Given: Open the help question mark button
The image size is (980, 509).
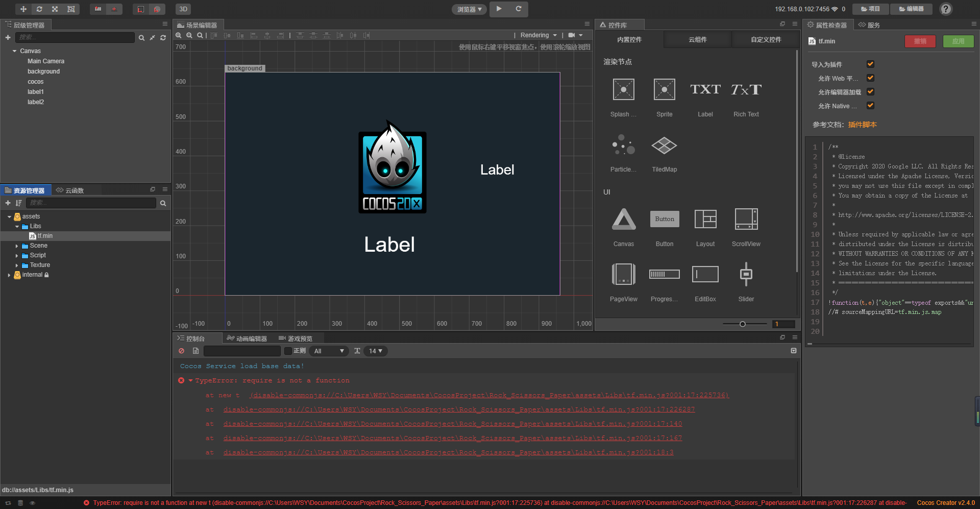Looking at the screenshot, I should (x=946, y=9).
